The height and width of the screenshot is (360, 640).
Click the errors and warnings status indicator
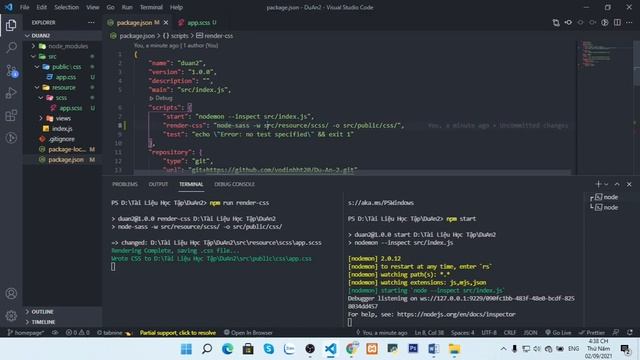[78, 333]
